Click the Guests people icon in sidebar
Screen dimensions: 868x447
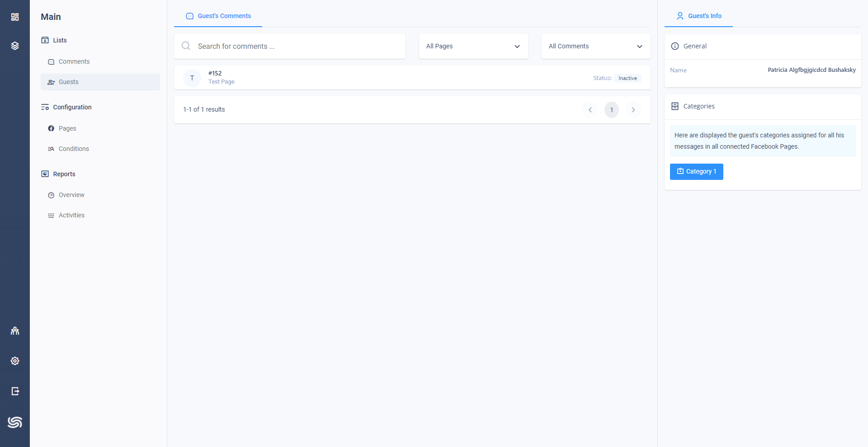[x=51, y=82]
